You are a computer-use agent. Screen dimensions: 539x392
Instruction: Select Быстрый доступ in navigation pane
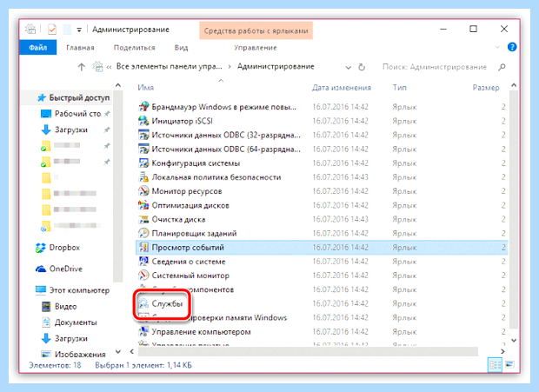(x=72, y=97)
